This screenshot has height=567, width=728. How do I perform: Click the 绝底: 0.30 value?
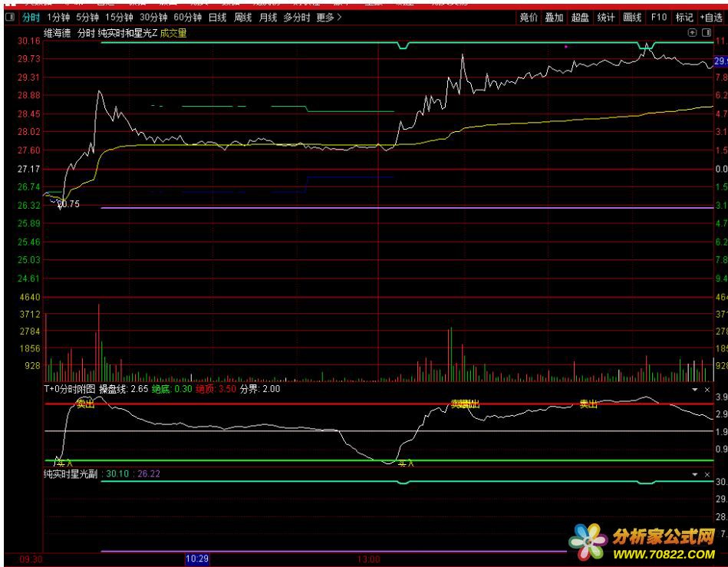[172, 389]
